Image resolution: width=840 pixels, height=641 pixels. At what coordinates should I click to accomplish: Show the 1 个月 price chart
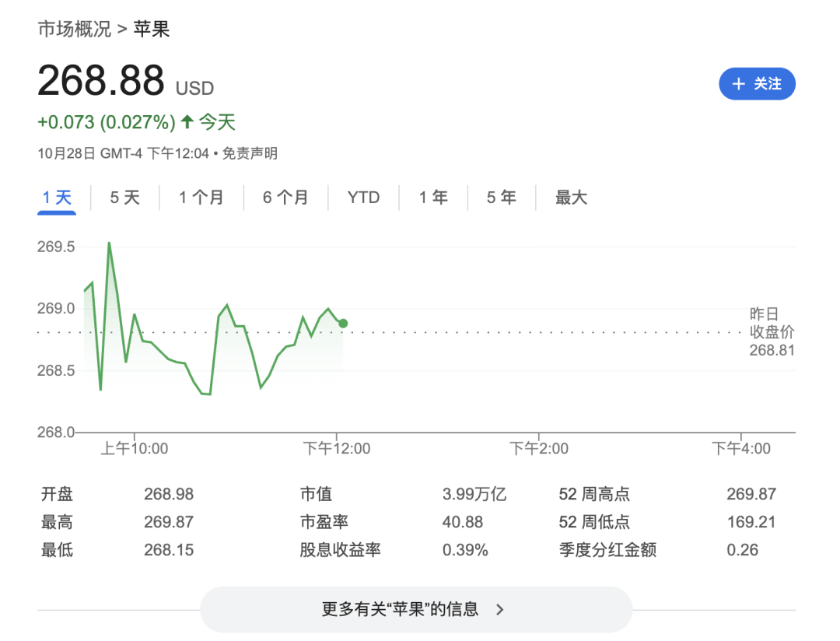pyautogui.click(x=201, y=198)
